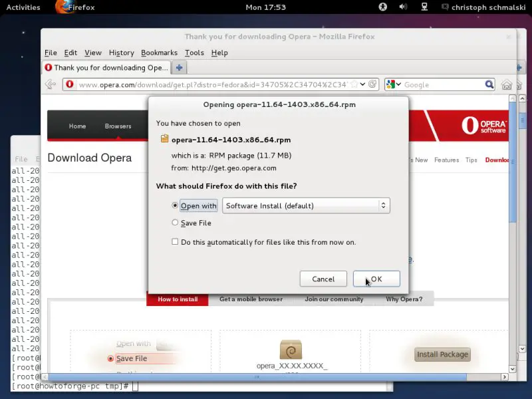Open the Home link in Opera navigation
The width and height of the screenshot is (532, 399).
[x=77, y=126]
